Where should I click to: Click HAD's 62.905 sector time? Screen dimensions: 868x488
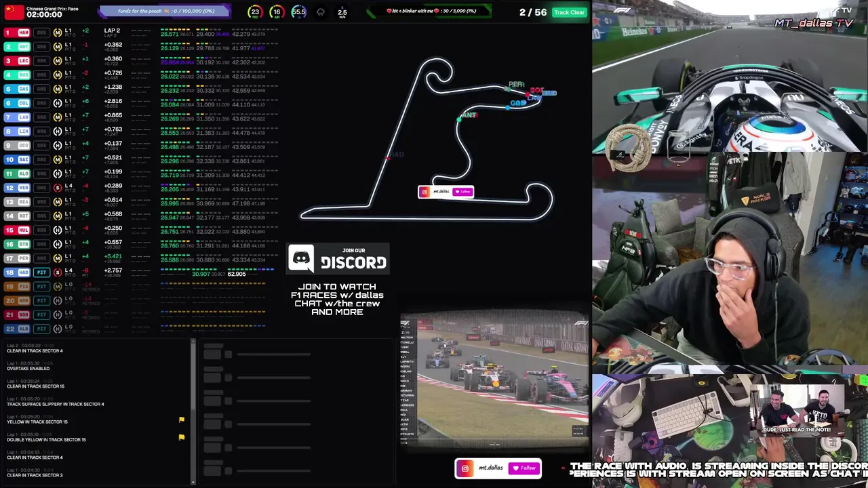pyautogui.click(x=237, y=274)
